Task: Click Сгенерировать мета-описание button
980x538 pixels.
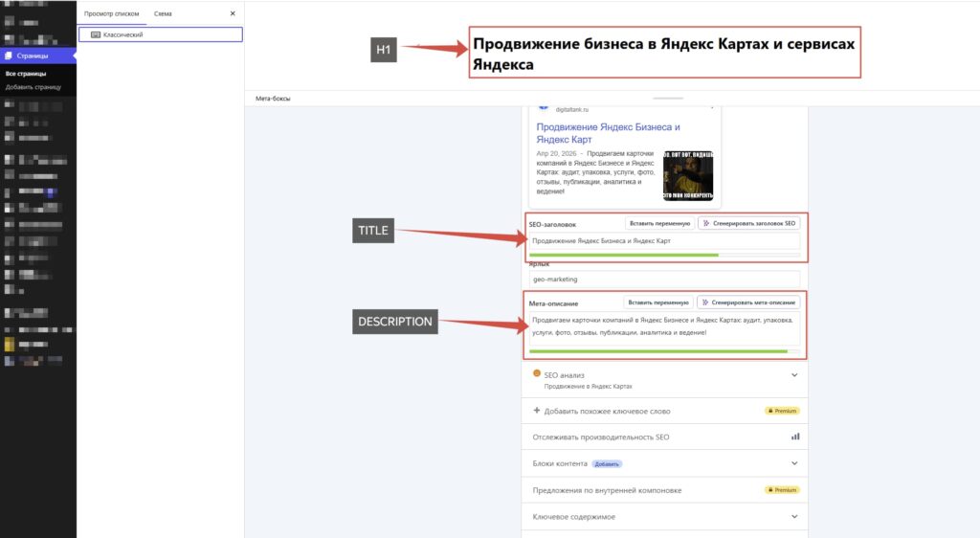Action: (748, 303)
